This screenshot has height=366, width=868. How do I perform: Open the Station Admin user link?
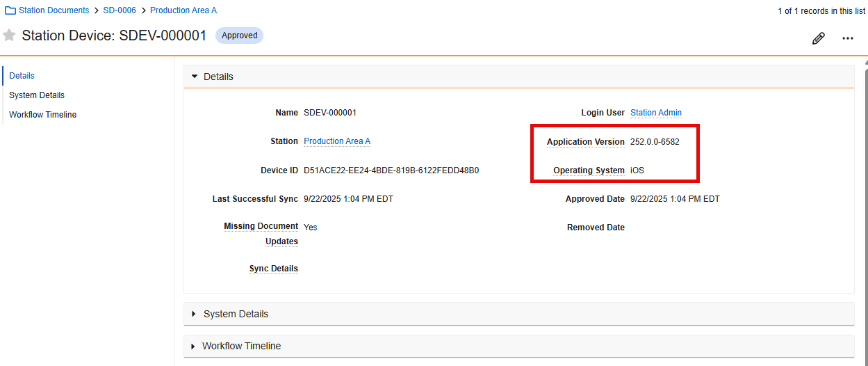pos(655,113)
